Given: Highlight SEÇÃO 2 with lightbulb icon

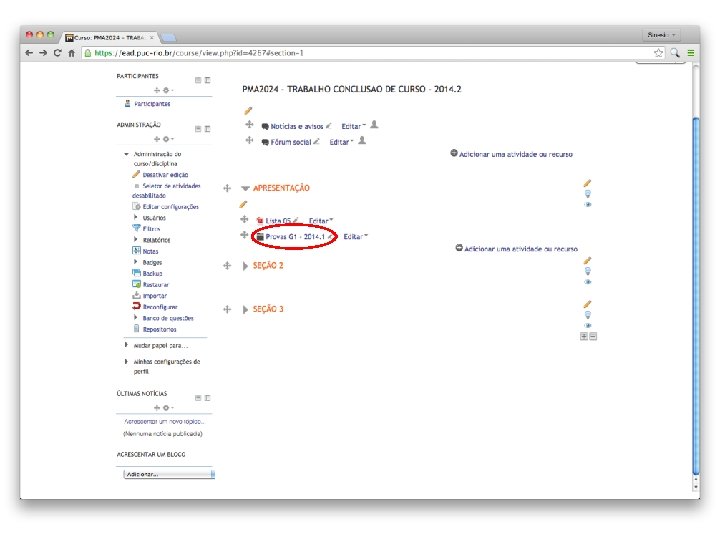Looking at the screenshot, I should (587, 271).
